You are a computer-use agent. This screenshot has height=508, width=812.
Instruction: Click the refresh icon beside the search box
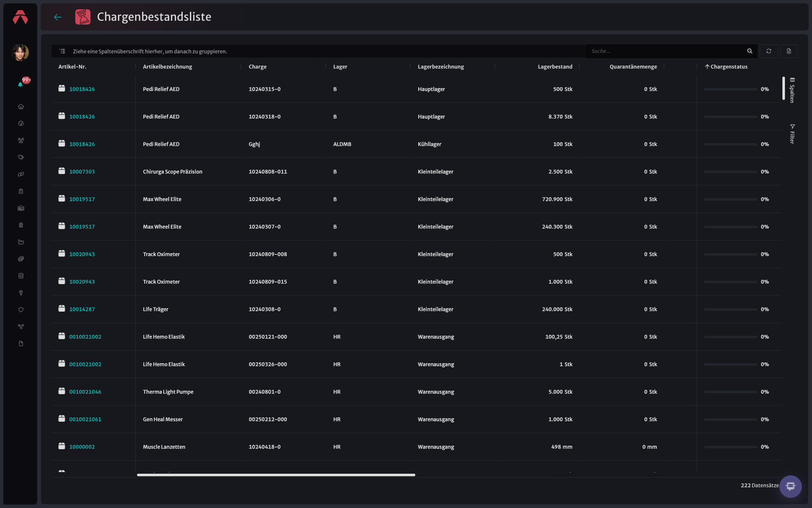click(769, 51)
